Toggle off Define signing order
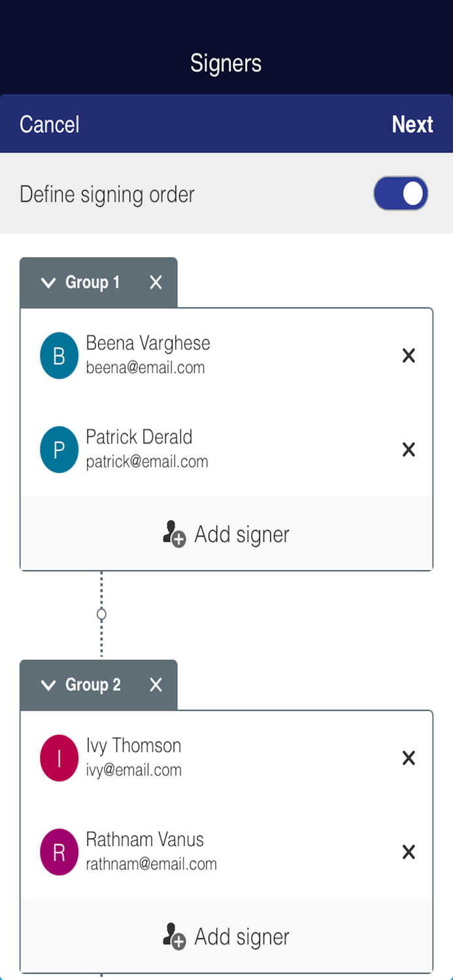The width and height of the screenshot is (453, 980). [400, 193]
